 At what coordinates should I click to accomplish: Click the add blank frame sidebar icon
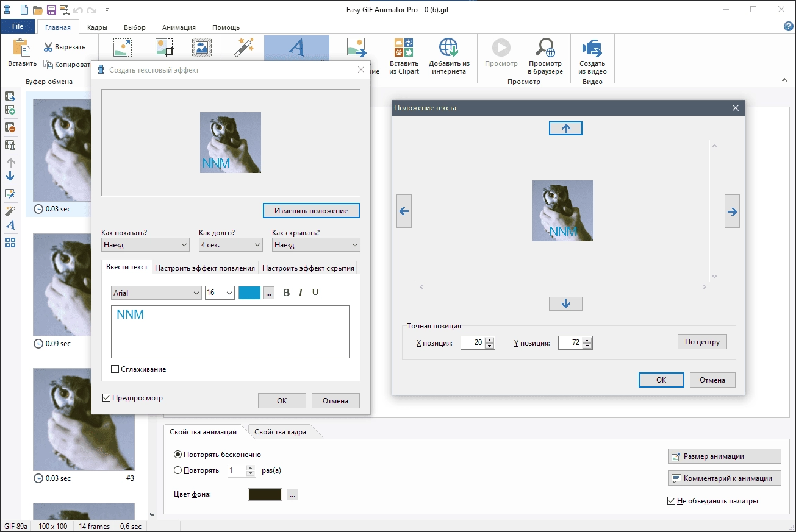[x=10, y=110]
